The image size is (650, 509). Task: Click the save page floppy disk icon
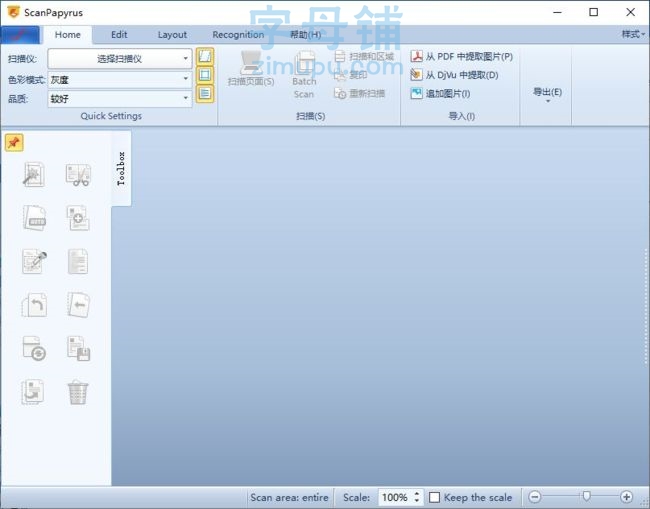[x=78, y=349]
